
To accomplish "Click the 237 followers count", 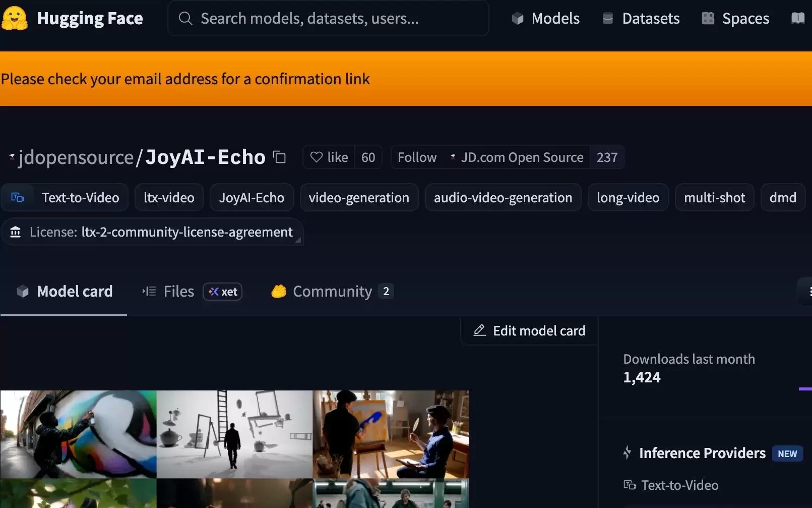I will (607, 157).
